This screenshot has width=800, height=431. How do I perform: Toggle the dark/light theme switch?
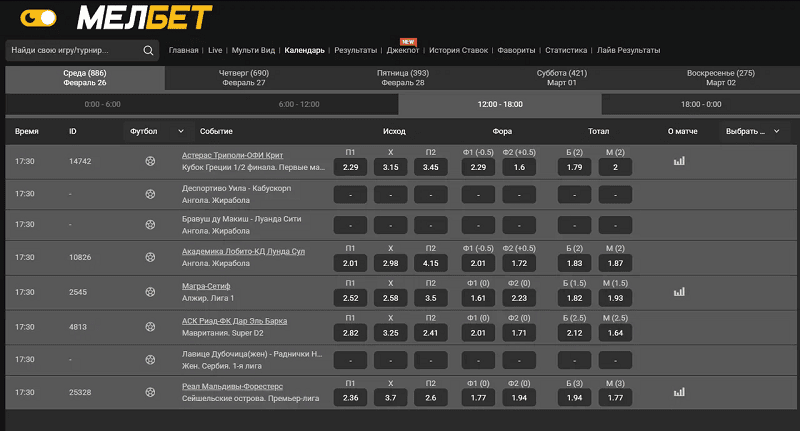tap(38, 18)
